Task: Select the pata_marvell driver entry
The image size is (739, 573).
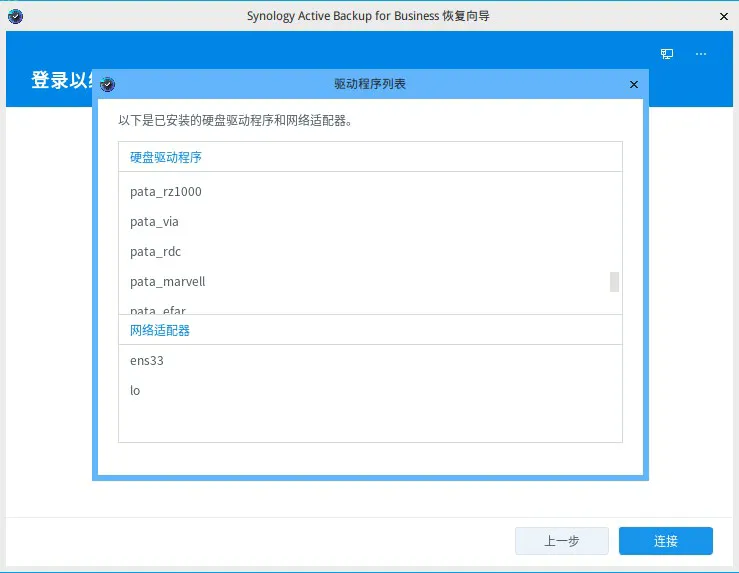Action: [x=370, y=282]
